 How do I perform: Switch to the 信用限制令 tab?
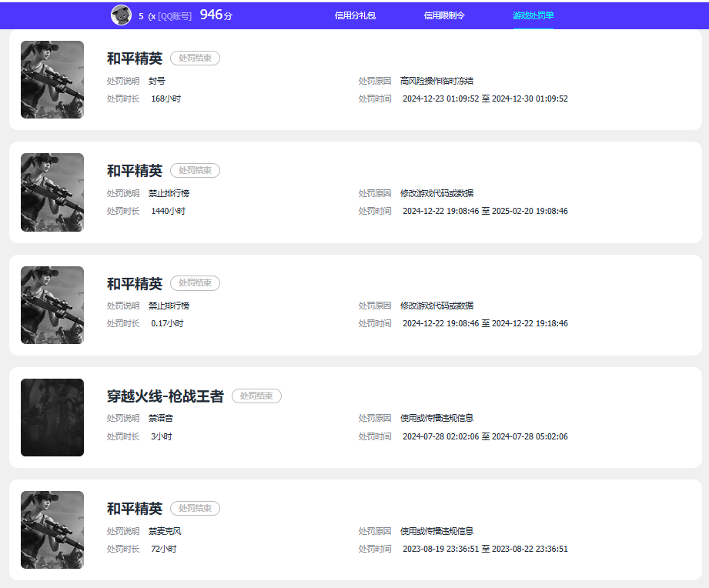tap(444, 16)
